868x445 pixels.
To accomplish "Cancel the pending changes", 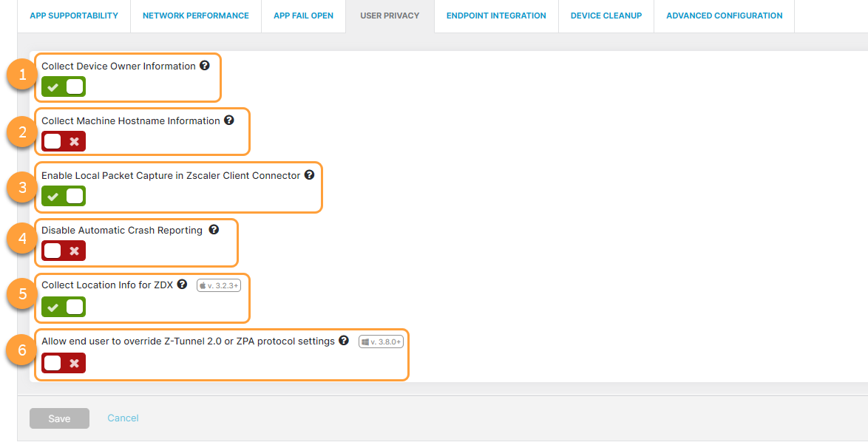I will 123,418.
